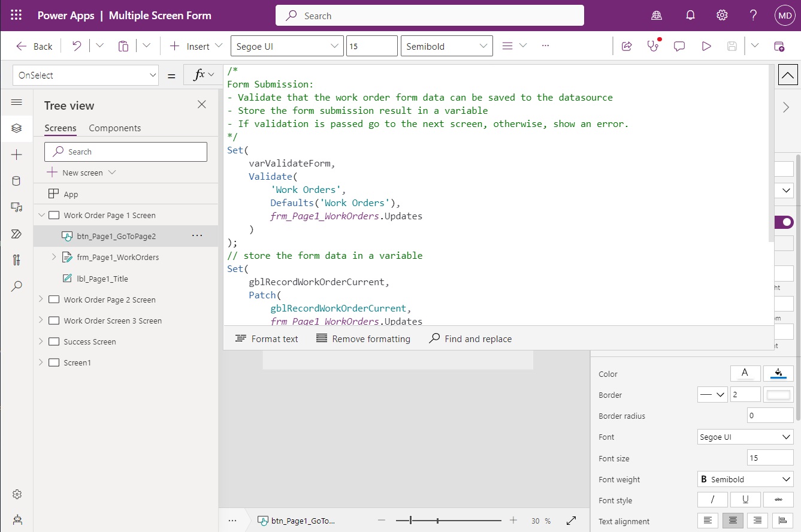This screenshot has height=532, width=801.
Task: Open Font weight Semibold dropdown in properties
Action: click(x=745, y=479)
